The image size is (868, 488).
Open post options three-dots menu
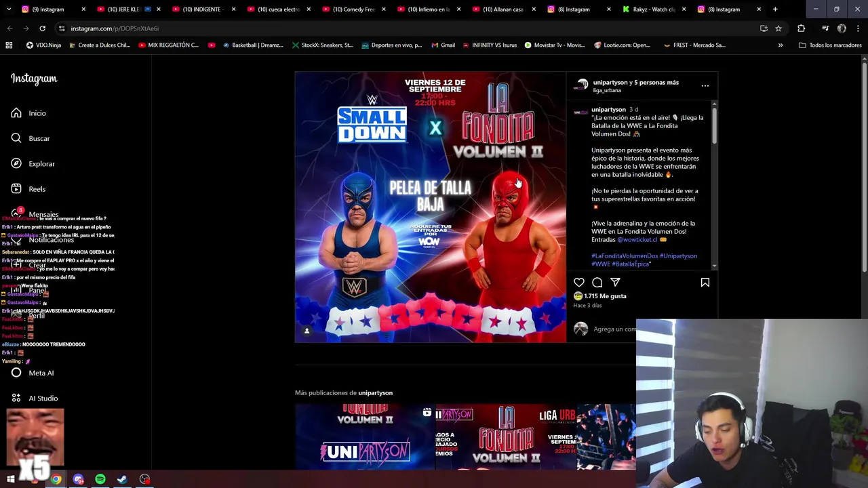705,86
